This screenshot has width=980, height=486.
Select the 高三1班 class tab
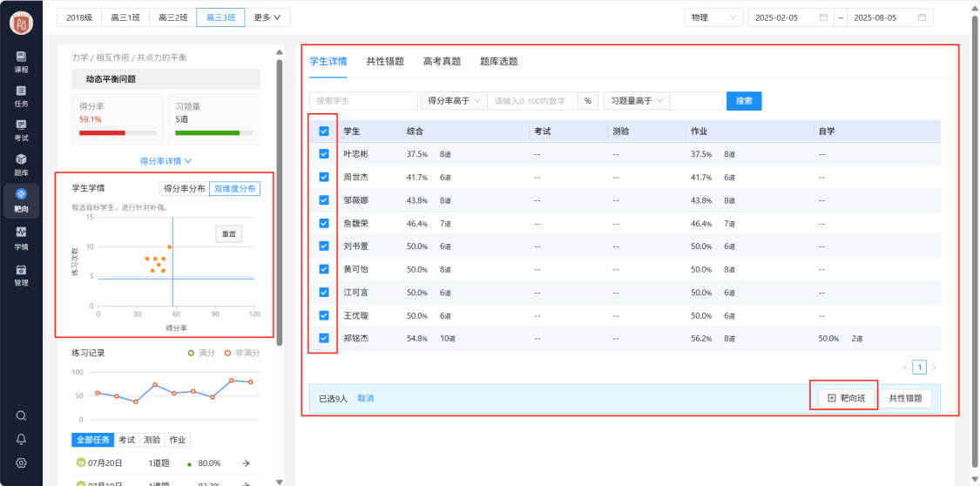pos(125,17)
